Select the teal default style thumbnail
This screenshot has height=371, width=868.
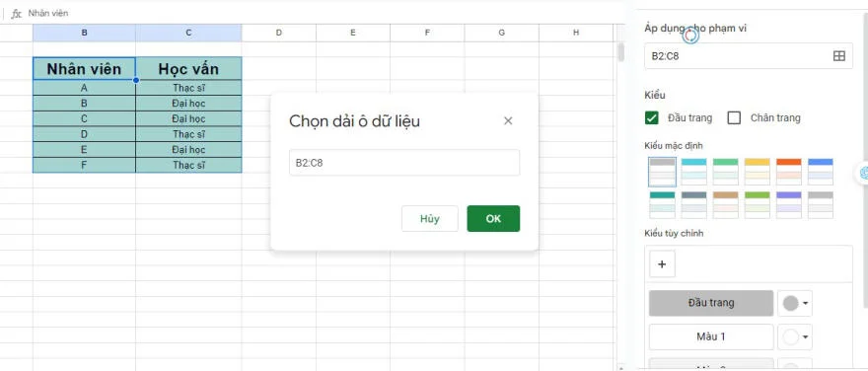click(x=662, y=205)
